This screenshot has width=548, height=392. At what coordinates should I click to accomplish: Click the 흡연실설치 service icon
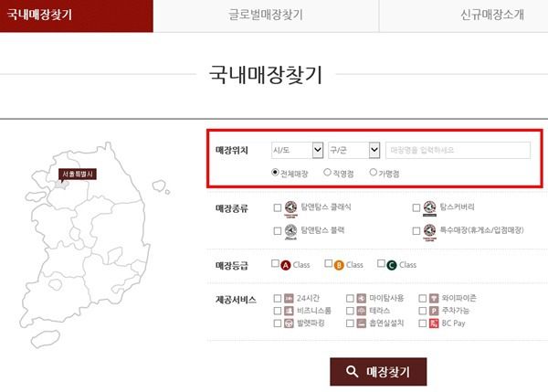coord(362,323)
